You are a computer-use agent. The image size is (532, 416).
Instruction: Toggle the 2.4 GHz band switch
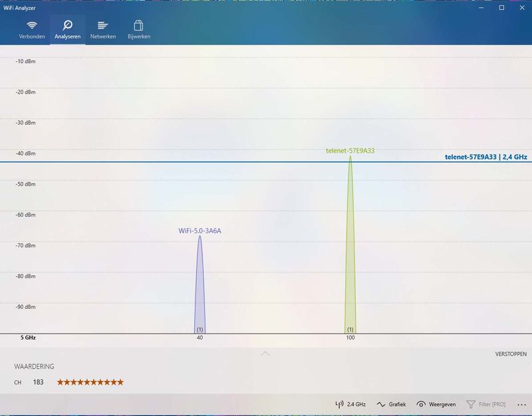tap(350, 403)
